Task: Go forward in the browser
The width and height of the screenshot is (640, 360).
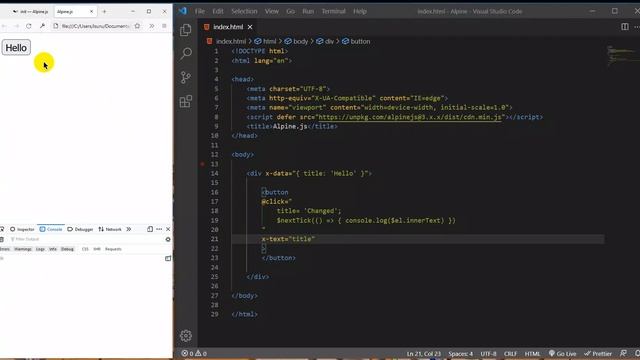Action: (x=16, y=26)
